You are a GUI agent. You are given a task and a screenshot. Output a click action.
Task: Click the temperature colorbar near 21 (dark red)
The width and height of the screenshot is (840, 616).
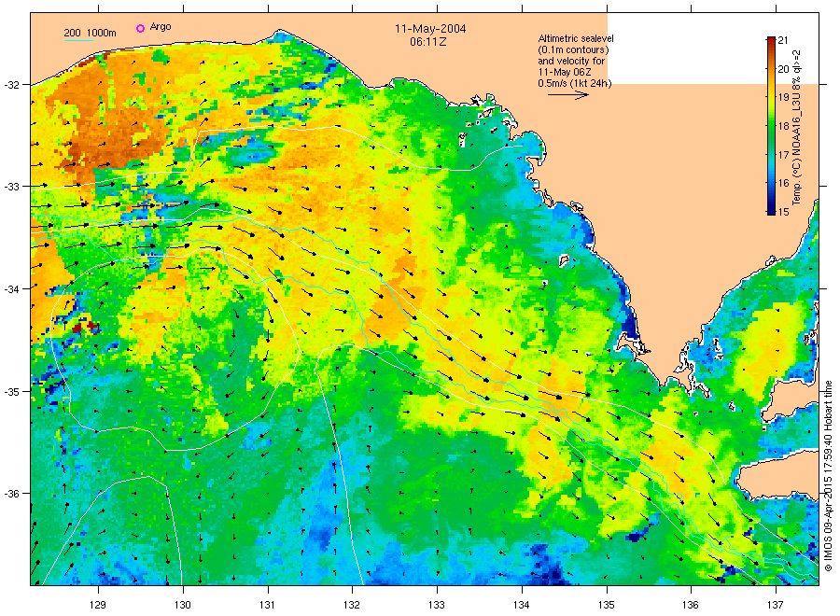pos(771,41)
